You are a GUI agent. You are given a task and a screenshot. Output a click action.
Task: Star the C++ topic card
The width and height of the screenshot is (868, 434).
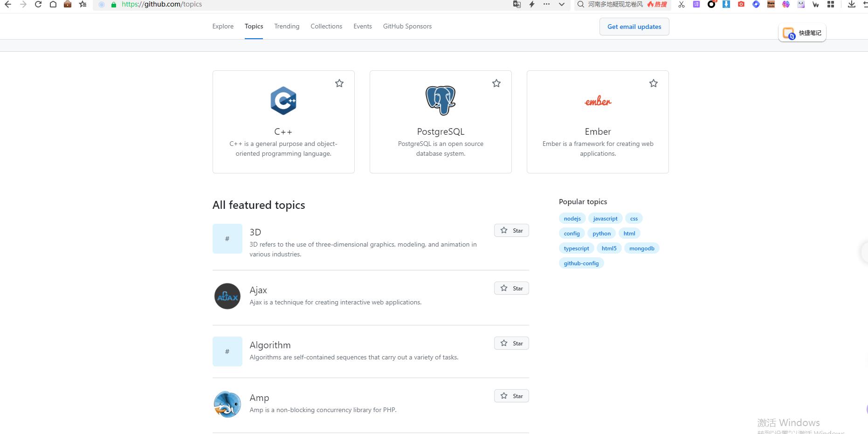339,83
